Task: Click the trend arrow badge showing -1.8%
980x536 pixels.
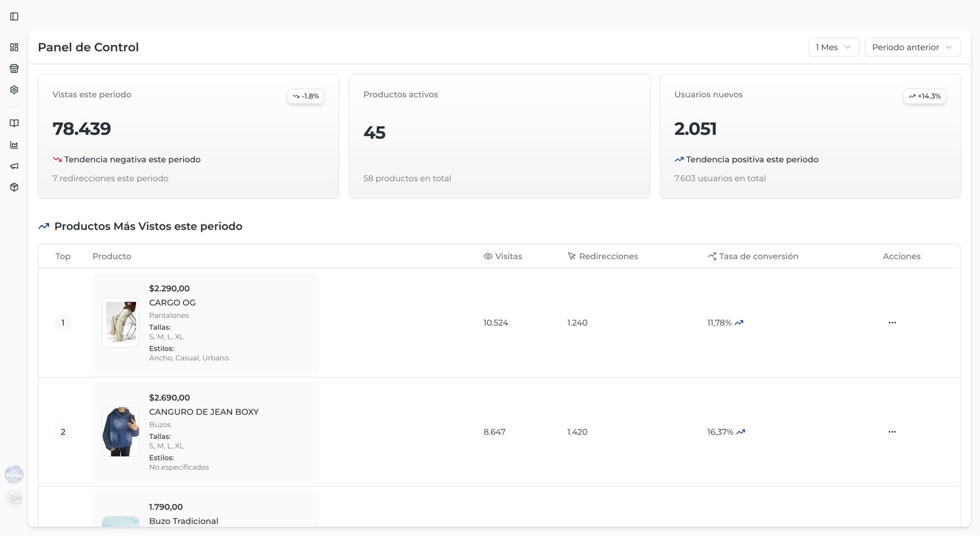Action: pyautogui.click(x=305, y=96)
